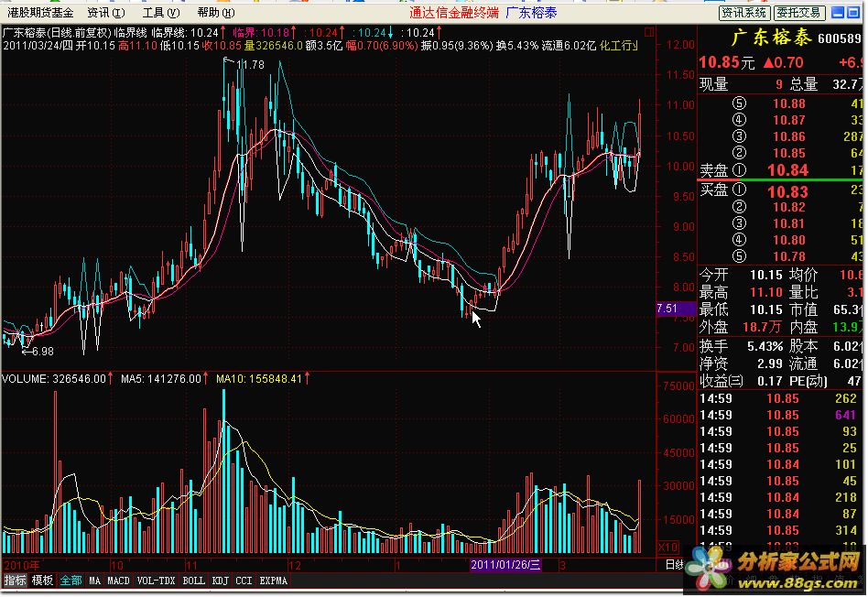Viewport: 868px width, 597px height.
Task: Open the 帮助(H) menu
Action: (x=215, y=12)
